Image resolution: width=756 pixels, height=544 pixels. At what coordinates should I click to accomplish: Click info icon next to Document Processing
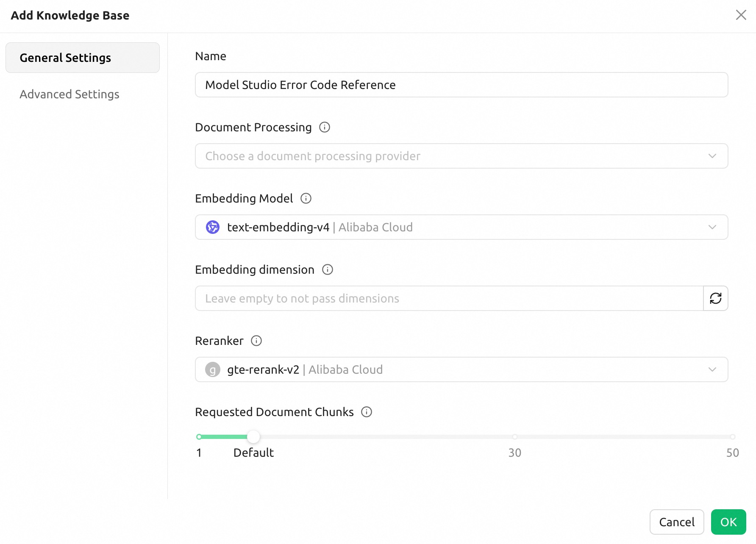[325, 127]
